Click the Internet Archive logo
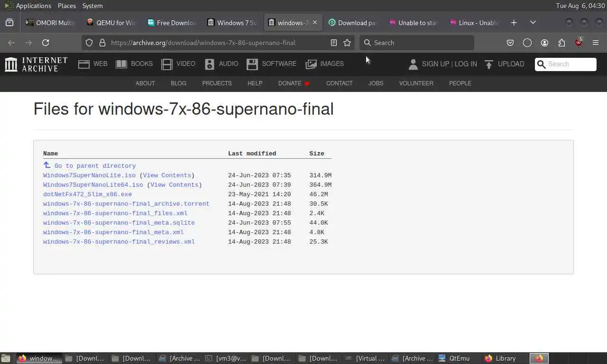The height and width of the screenshot is (364, 607). (x=36, y=64)
